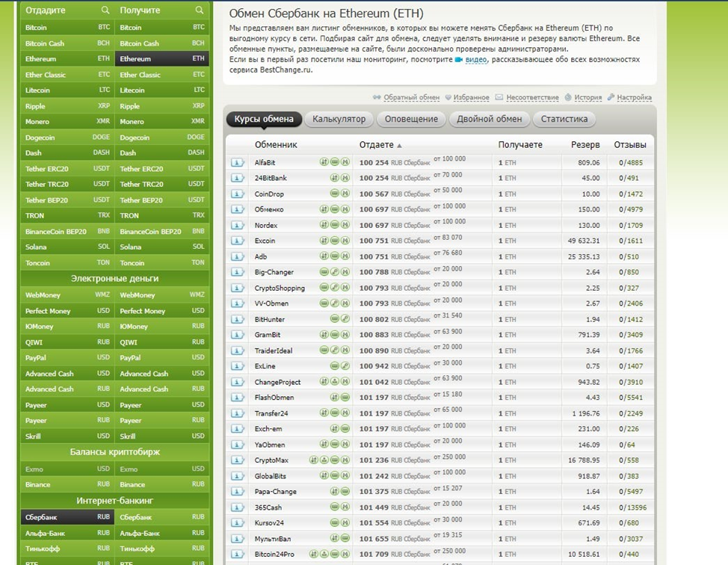Sort the table by the Обменник column
This screenshot has width=728, height=565.
tap(276, 145)
